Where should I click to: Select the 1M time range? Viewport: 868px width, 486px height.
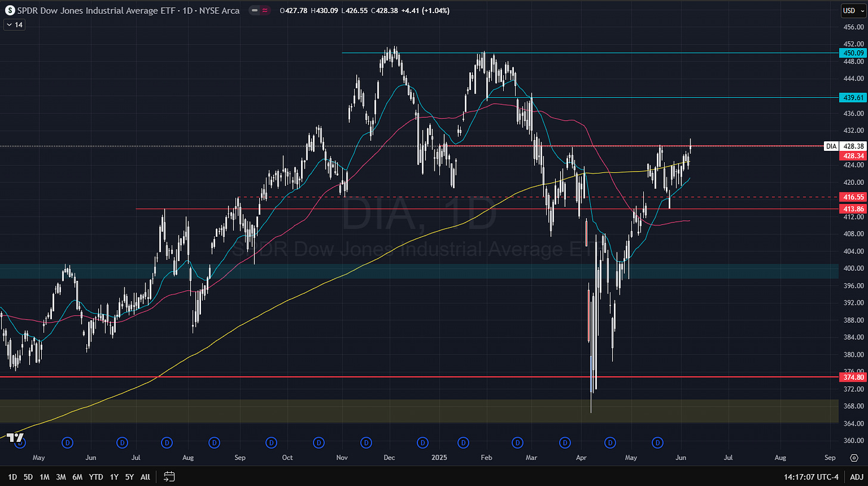click(x=44, y=477)
